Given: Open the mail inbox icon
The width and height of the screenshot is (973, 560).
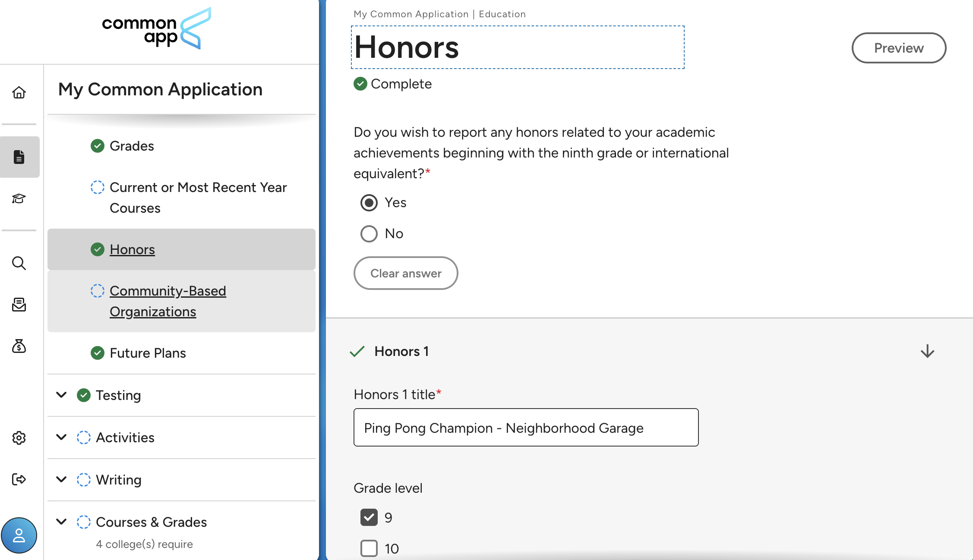Looking at the screenshot, I should (19, 305).
